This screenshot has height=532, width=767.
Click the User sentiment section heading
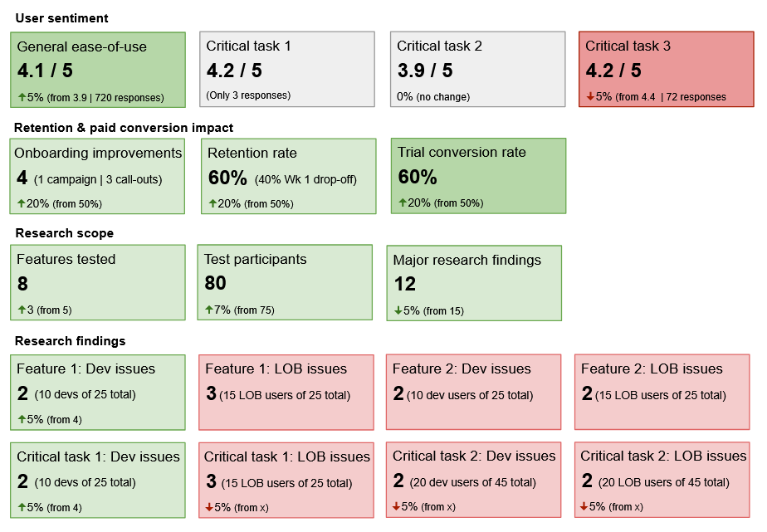click(61, 18)
